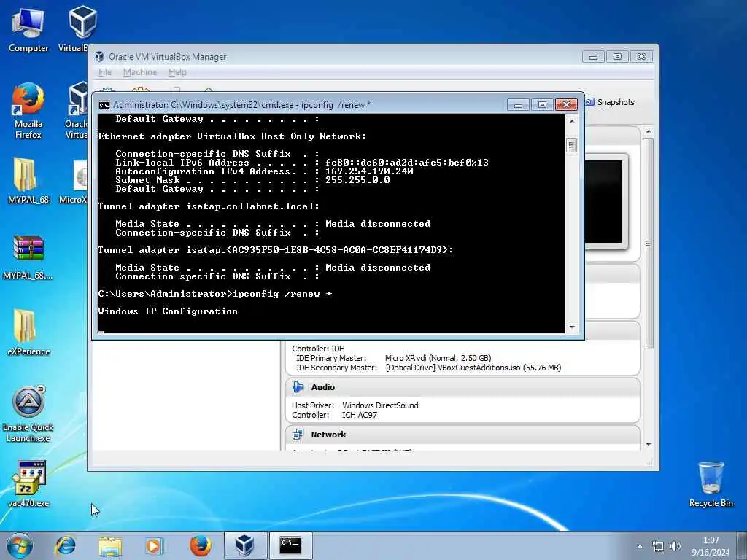Open the taskbar clock and date
747x560 pixels.
[x=711, y=546]
